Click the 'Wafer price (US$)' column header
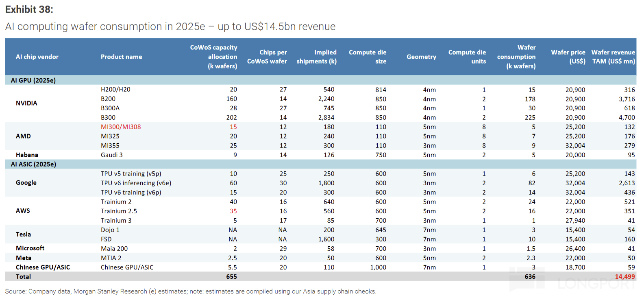This screenshot has width=644, height=298. coord(568,57)
